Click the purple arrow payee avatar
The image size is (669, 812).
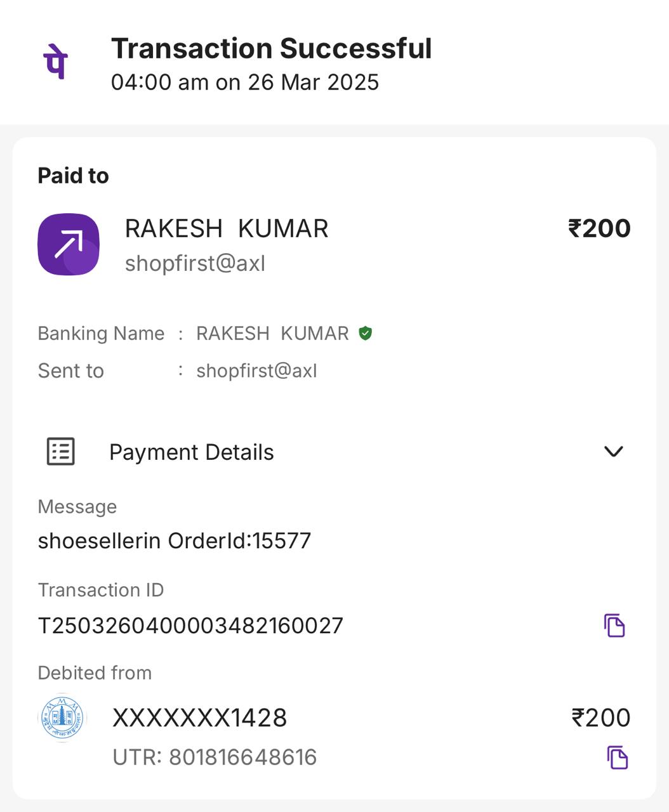(69, 244)
